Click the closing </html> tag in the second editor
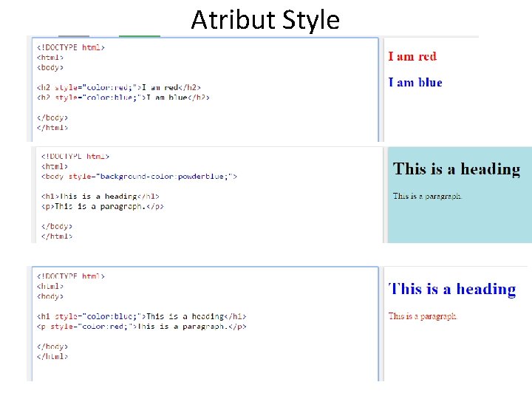This screenshot has height=399, width=532. pyautogui.click(x=57, y=236)
